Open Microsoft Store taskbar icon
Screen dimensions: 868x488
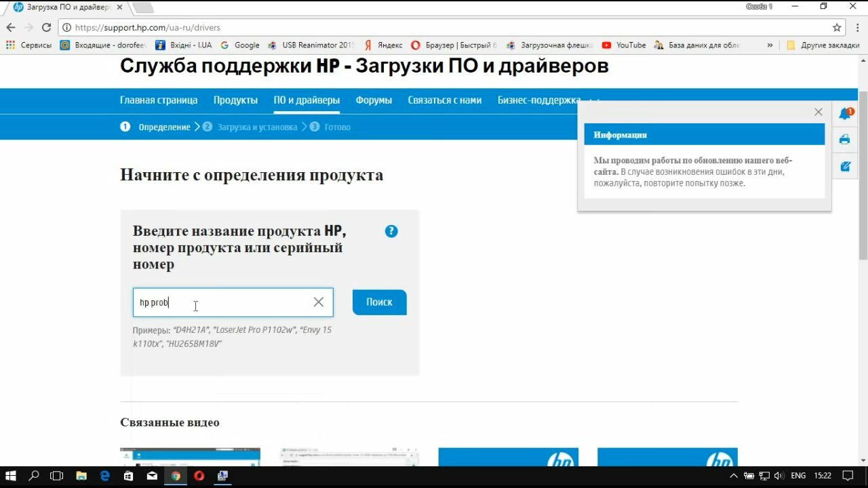tap(128, 476)
